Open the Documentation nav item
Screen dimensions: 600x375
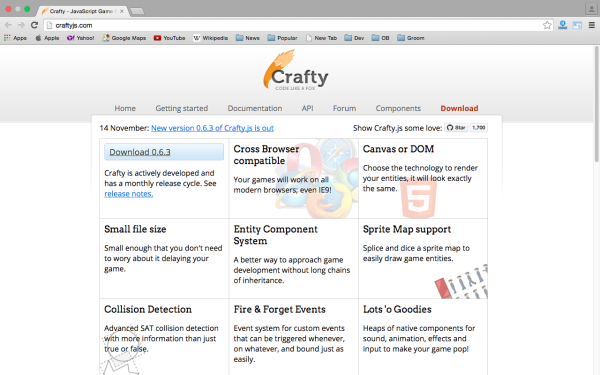coord(255,108)
